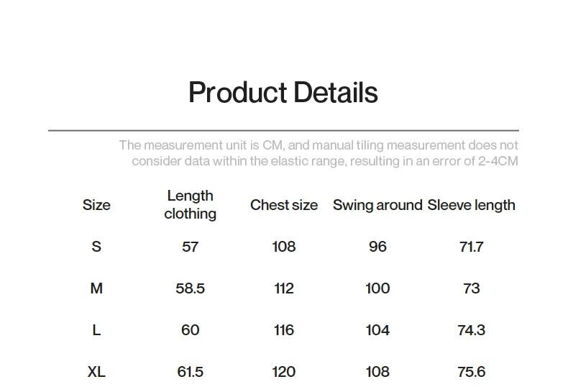
Task: Click sleeve length value 74.3
Action: pos(471,330)
